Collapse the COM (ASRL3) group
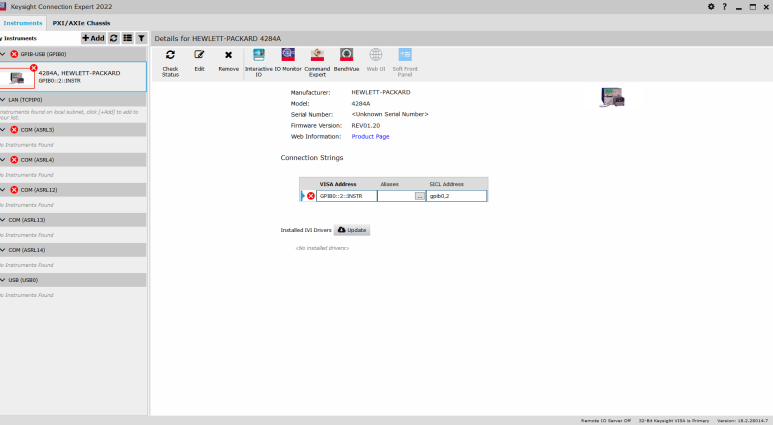The height and width of the screenshot is (425, 773). tap(3, 130)
